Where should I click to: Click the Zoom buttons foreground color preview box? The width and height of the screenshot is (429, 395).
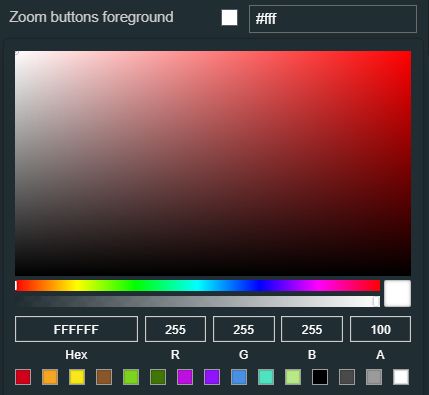229,18
